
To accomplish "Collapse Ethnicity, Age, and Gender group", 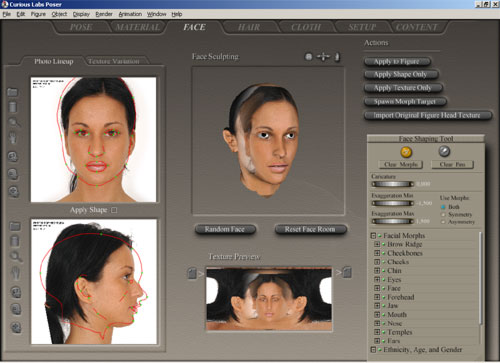I will [x=373, y=350].
